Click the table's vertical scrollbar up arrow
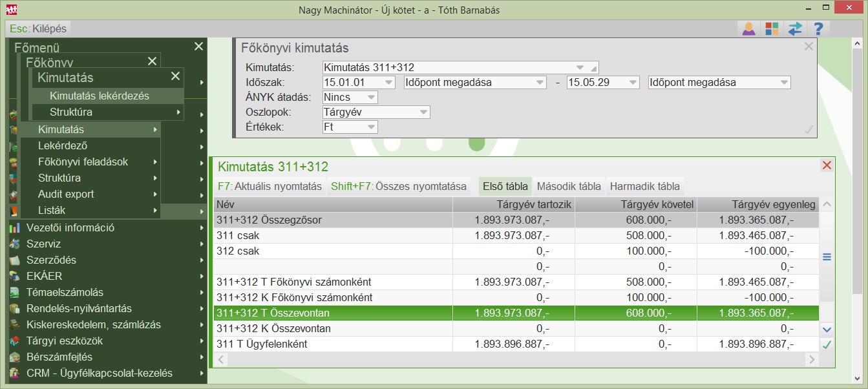 click(x=827, y=205)
